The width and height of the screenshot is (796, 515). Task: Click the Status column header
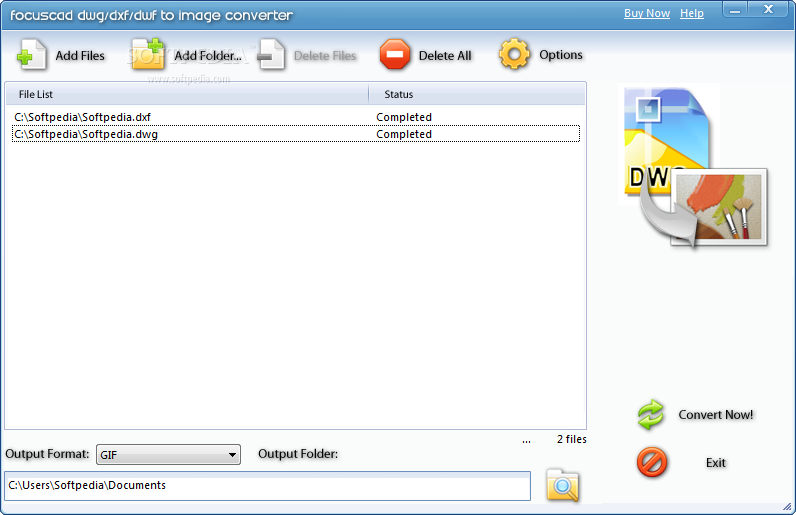pos(477,94)
